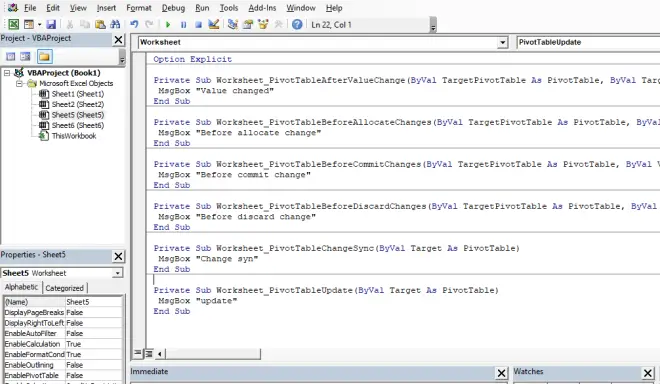The width and height of the screenshot is (660, 384).
Task: Open Find with the binoculars icon
Action: 115,24
